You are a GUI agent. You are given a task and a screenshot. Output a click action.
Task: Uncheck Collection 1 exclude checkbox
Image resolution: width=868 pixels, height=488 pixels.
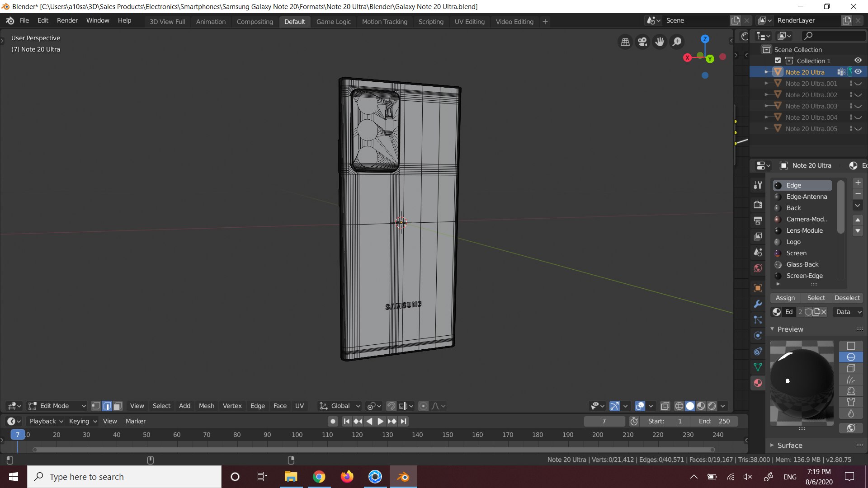point(778,61)
